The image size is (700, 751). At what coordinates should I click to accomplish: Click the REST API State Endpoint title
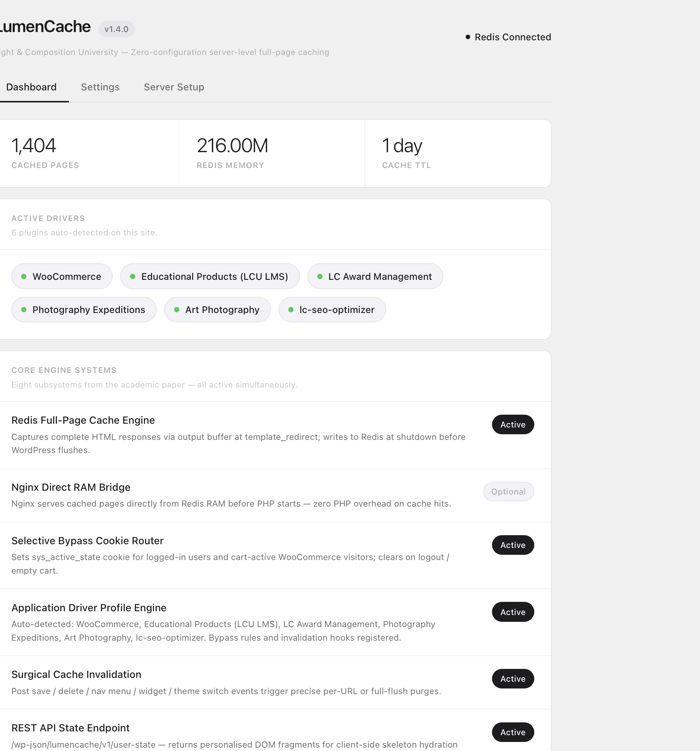point(70,728)
